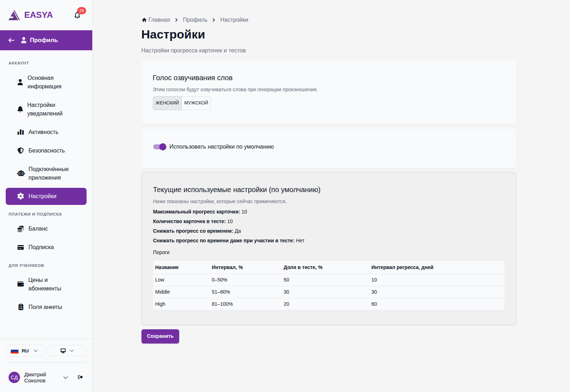This screenshot has height=392, width=570.
Task: Toggle Использовать настройки по умолчанию switch
Action: (x=160, y=147)
